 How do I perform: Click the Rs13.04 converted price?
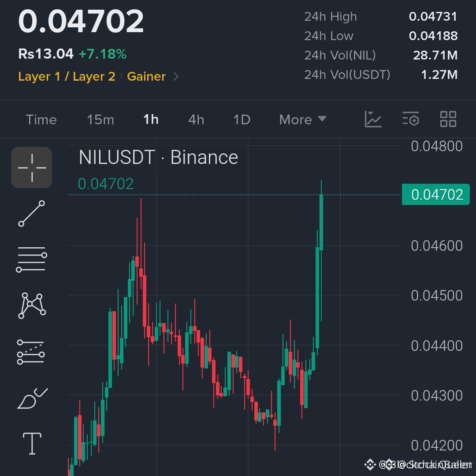(46, 54)
